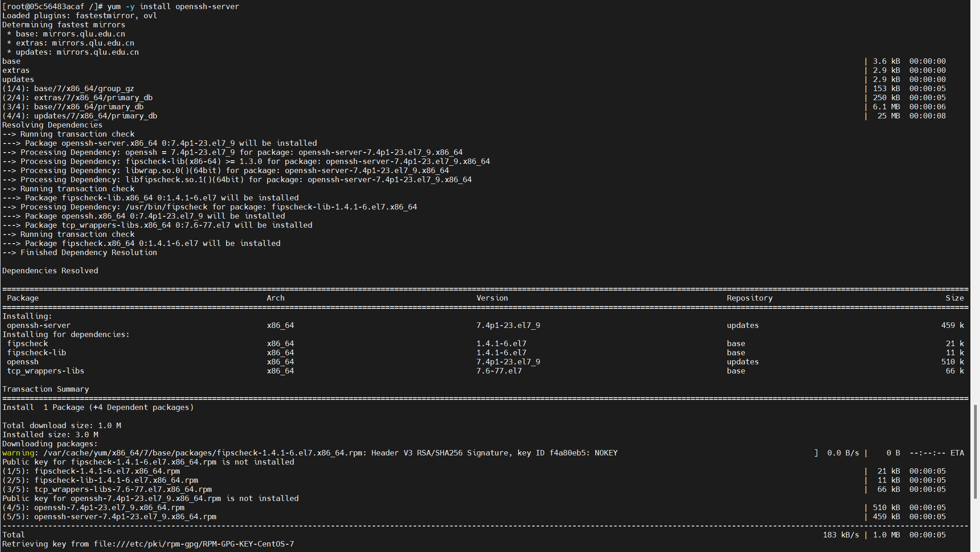Click the Install 1 Package summary line

click(x=98, y=407)
